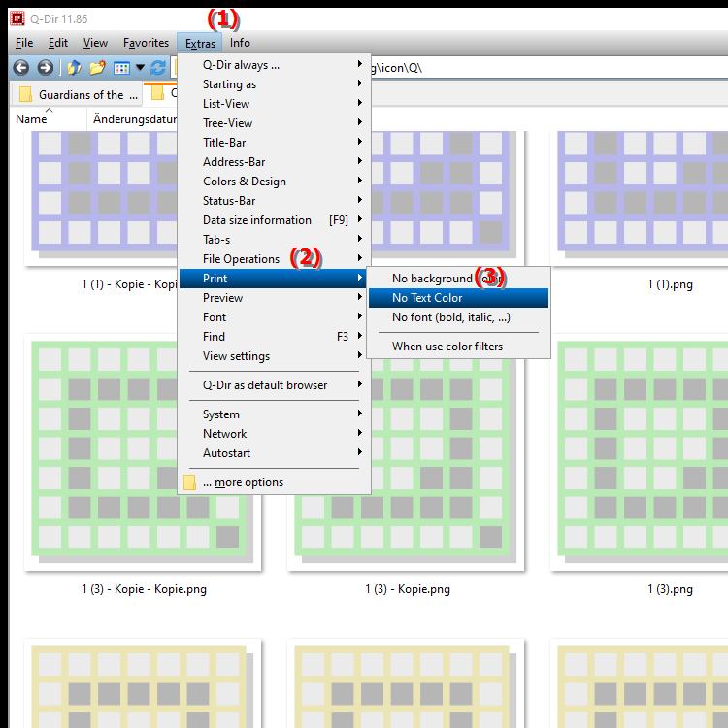Open the Font submenu

pos(274,317)
